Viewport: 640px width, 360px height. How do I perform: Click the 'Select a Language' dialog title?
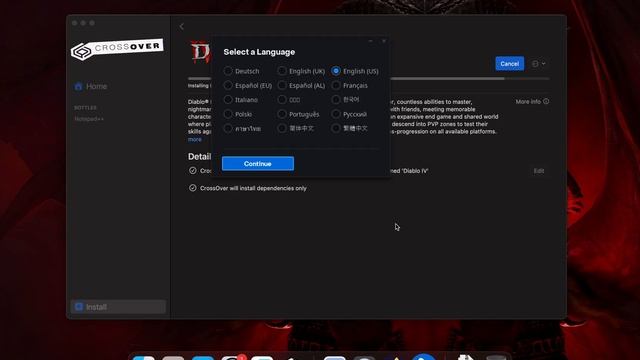(x=259, y=52)
